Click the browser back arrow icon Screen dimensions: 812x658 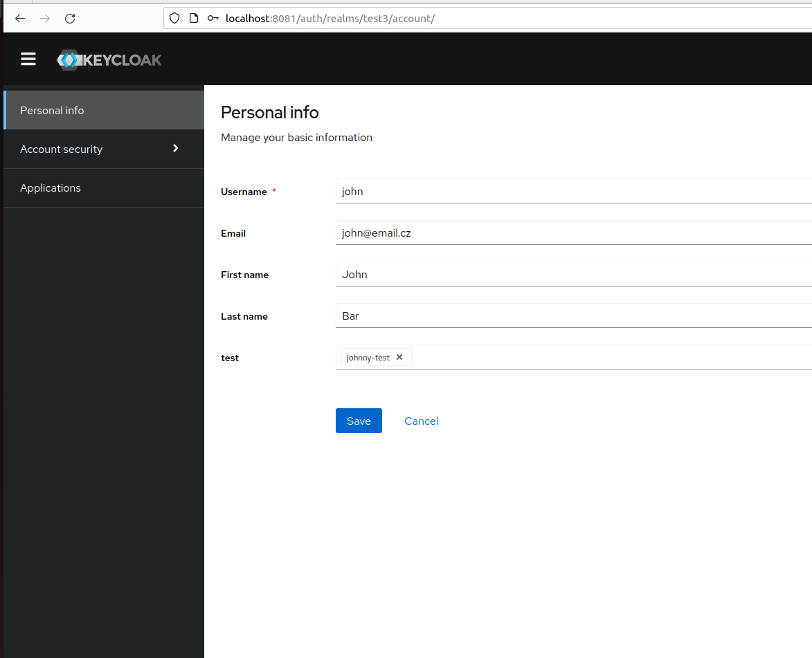point(19,19)
